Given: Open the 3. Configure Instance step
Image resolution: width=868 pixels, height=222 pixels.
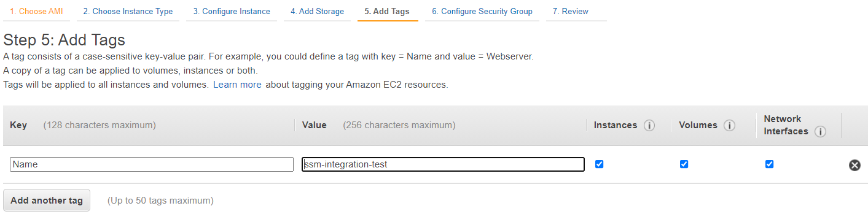Looking at the screenshot, I should 232,12.
